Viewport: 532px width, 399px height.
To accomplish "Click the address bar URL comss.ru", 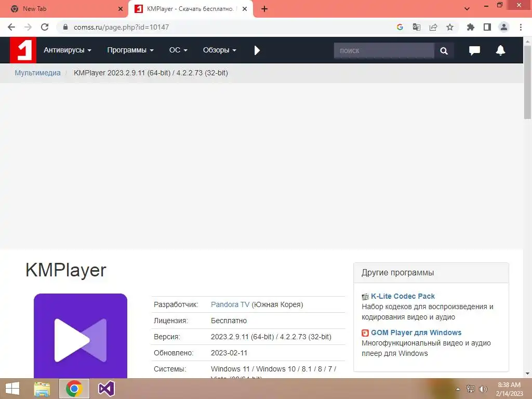I will click(121, 27).
